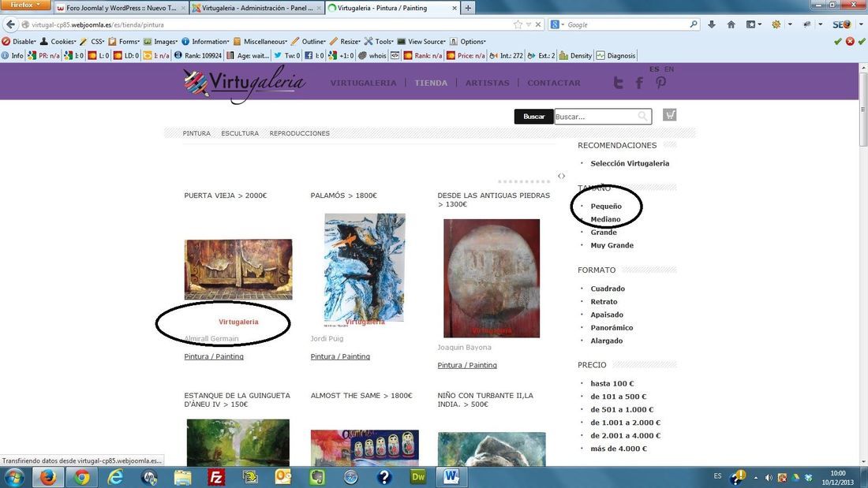868x488 pixels.
Task: Switch to Foro Joomla! y WordPress tab
Action: pyautogui.click(x=122, y=8)
